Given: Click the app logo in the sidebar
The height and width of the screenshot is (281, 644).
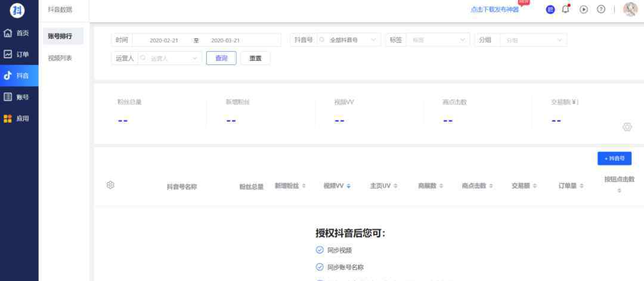Looking at the screenshot, I should coord(17,10).
